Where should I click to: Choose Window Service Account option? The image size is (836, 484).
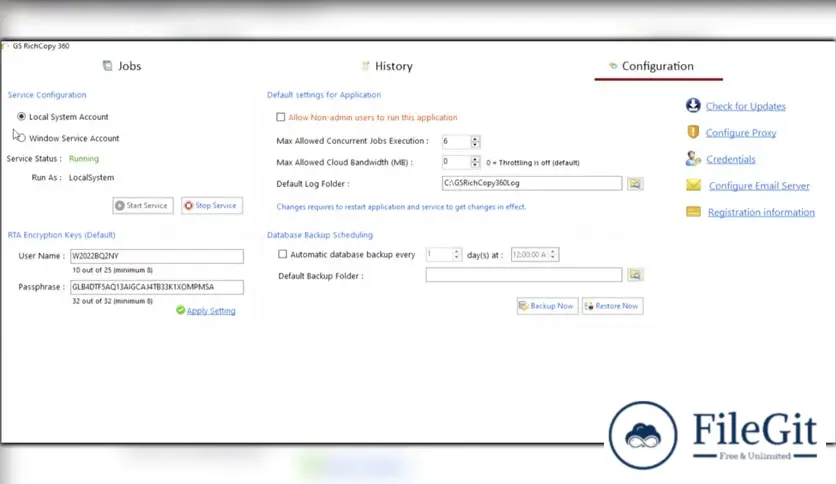(x=21, y=138)
